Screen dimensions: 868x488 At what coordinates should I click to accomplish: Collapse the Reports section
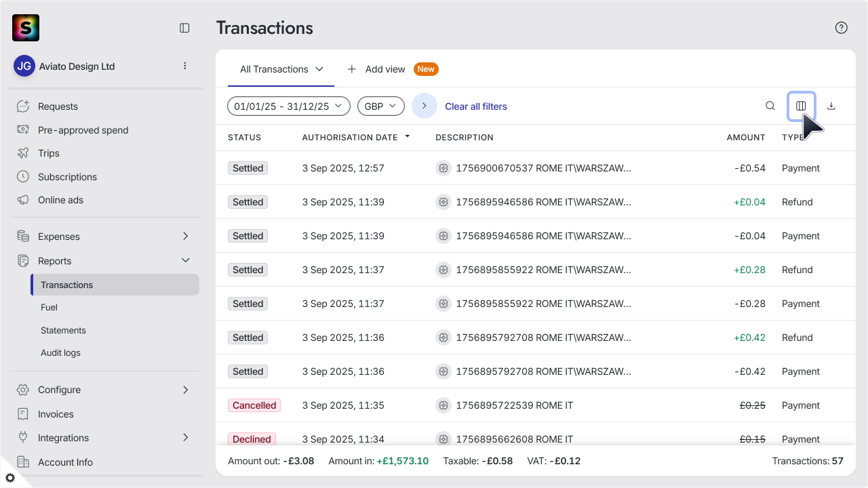(186, 261)
